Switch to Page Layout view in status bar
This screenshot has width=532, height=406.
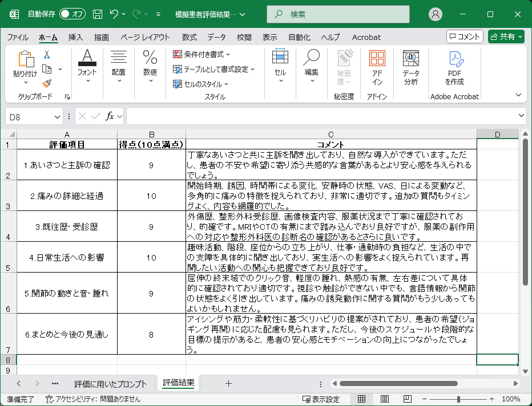[384, 399]
